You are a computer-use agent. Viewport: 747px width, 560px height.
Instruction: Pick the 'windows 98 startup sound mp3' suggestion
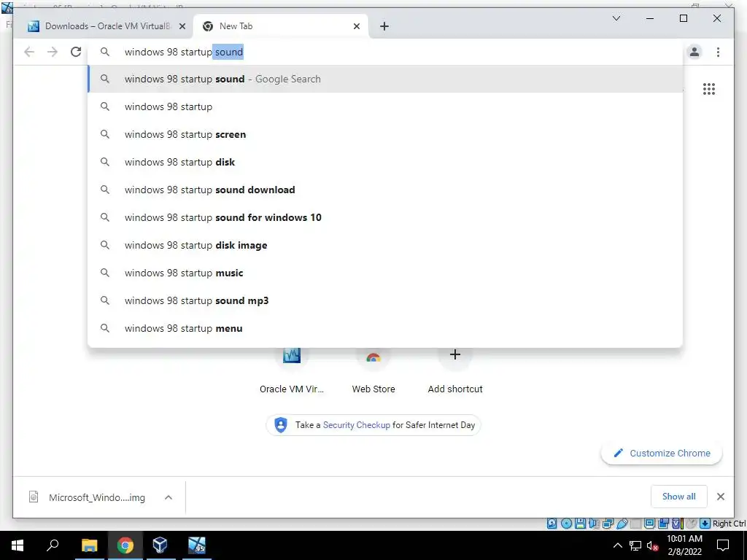tap(385, 300)
